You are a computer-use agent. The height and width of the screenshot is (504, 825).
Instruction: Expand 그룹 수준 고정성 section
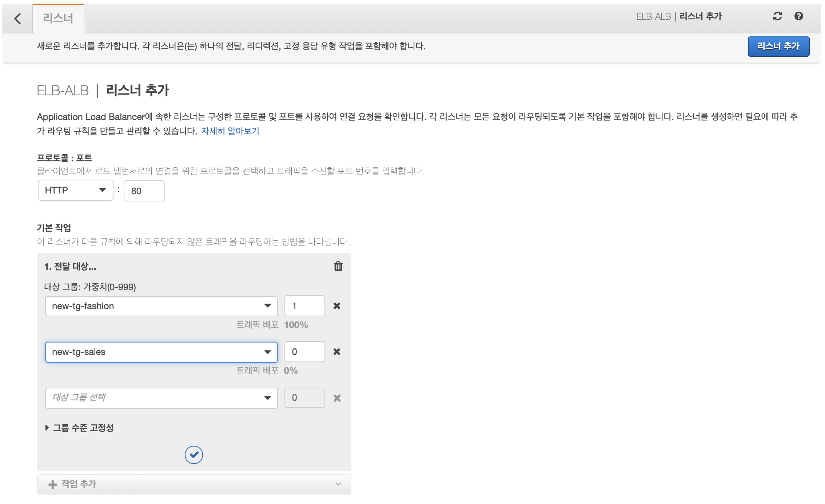[x=79, y=428]
